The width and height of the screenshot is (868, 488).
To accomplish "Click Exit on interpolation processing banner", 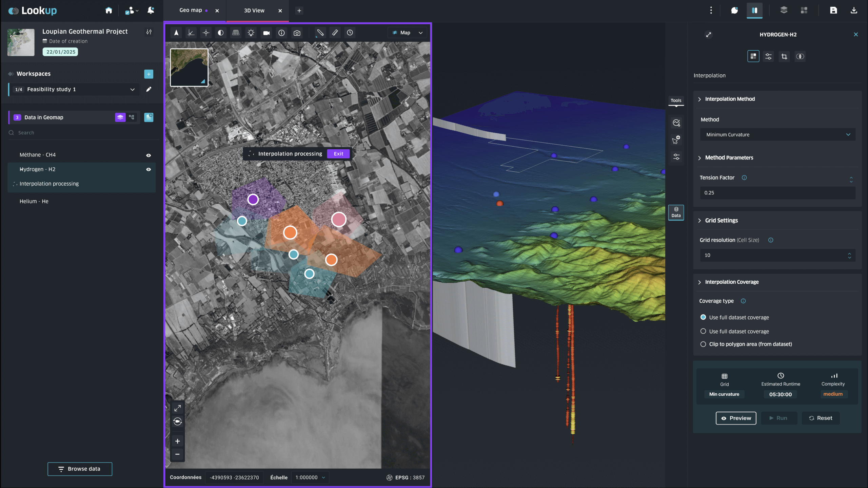I will pos(338,154).
